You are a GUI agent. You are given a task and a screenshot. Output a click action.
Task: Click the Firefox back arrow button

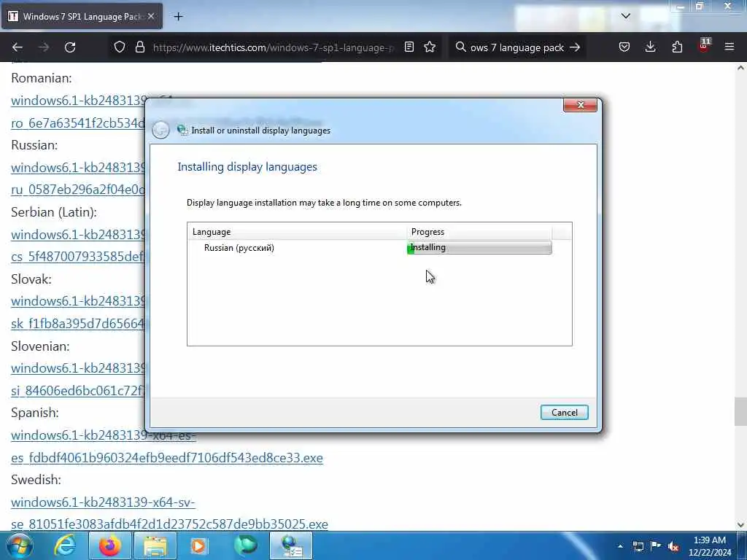[x=18, y=47]
